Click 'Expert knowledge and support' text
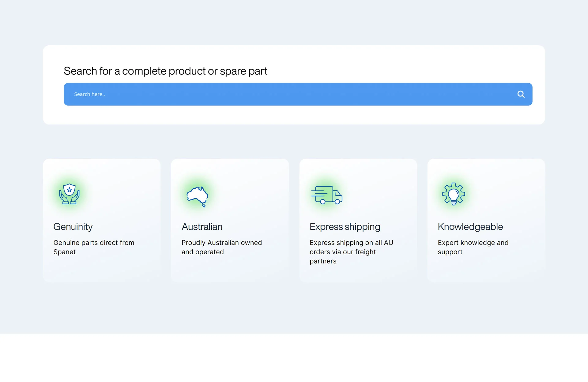 [473, 247]
